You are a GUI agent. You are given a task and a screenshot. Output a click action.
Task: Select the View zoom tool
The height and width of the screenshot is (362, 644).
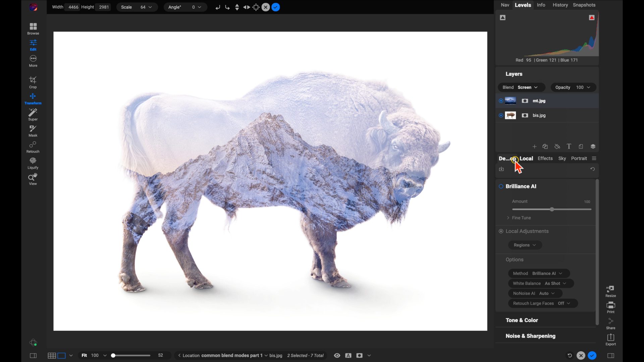click(x=33, y=179)
